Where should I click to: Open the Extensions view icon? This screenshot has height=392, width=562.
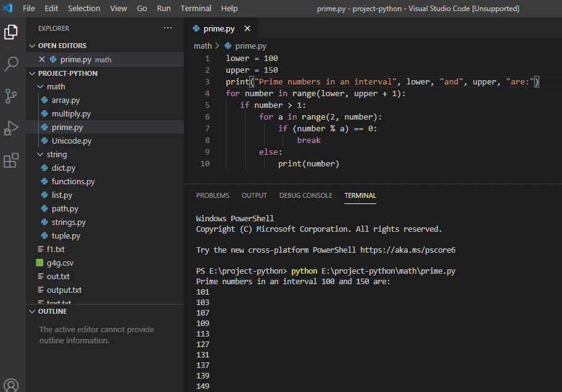(11, 161)
